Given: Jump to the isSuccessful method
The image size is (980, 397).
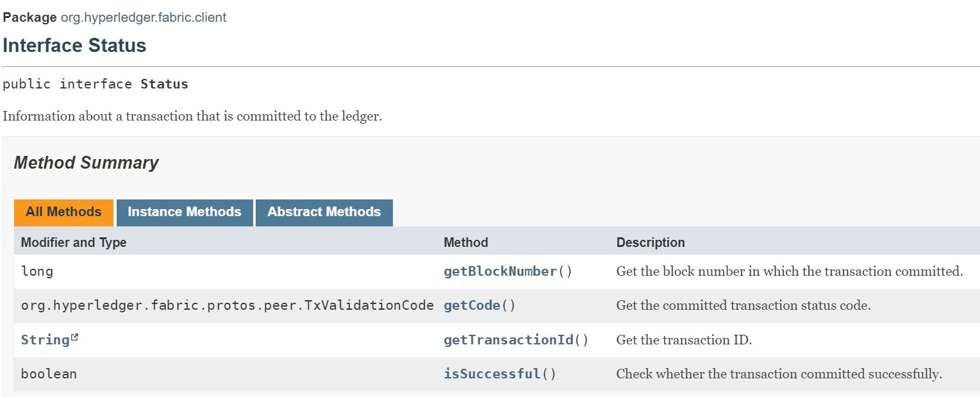Looking at the screenshot, I should (x=492, y=374).
